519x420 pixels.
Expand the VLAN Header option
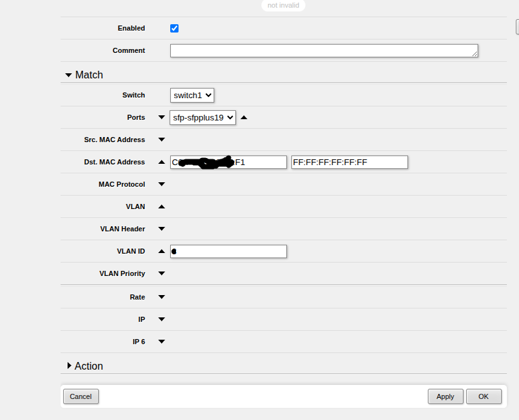click(x=161, y=229)
